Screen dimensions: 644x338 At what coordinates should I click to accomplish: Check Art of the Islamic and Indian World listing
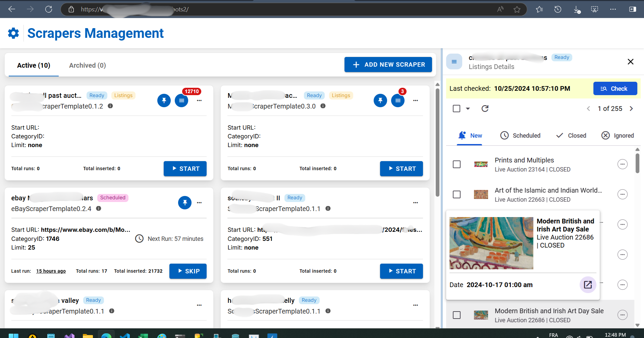point(457,195)
